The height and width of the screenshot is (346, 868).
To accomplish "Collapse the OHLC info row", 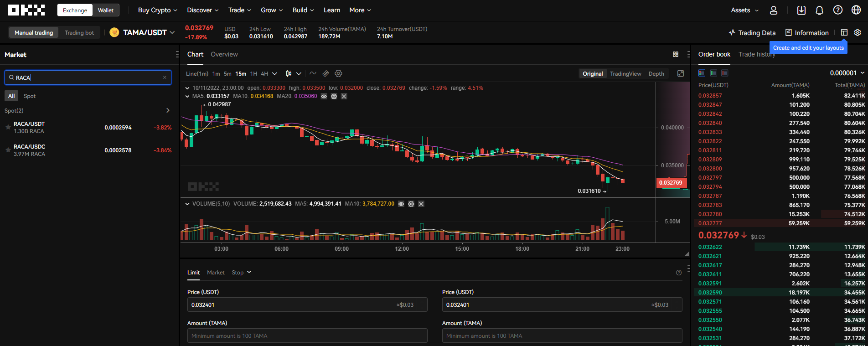I will [187, 88].
